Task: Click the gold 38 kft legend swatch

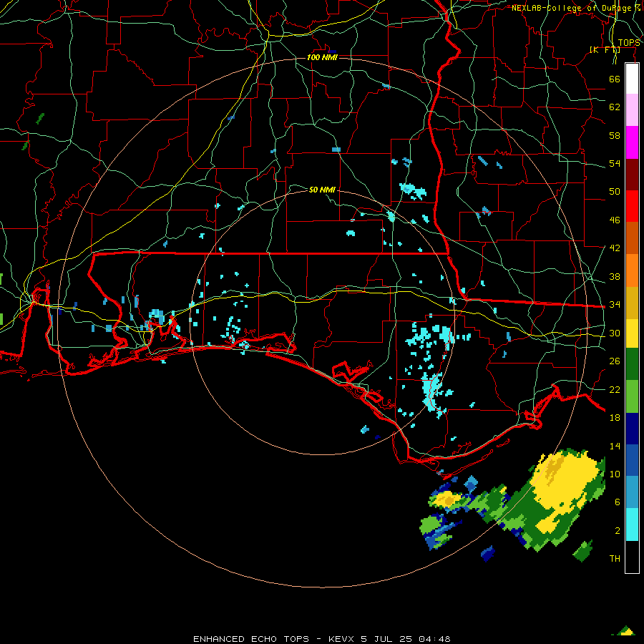Action: click(x=632, y=302)
